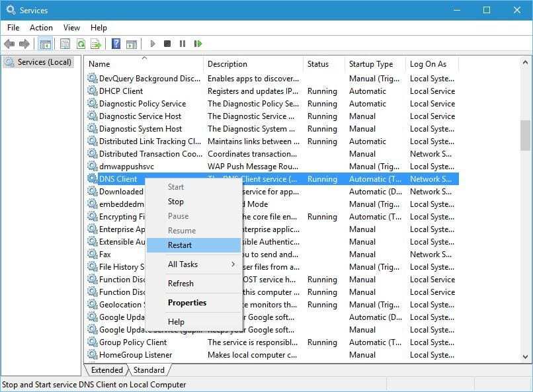
Task: Select Distributed Transaction Coo... row
Action: coord(272,153)
